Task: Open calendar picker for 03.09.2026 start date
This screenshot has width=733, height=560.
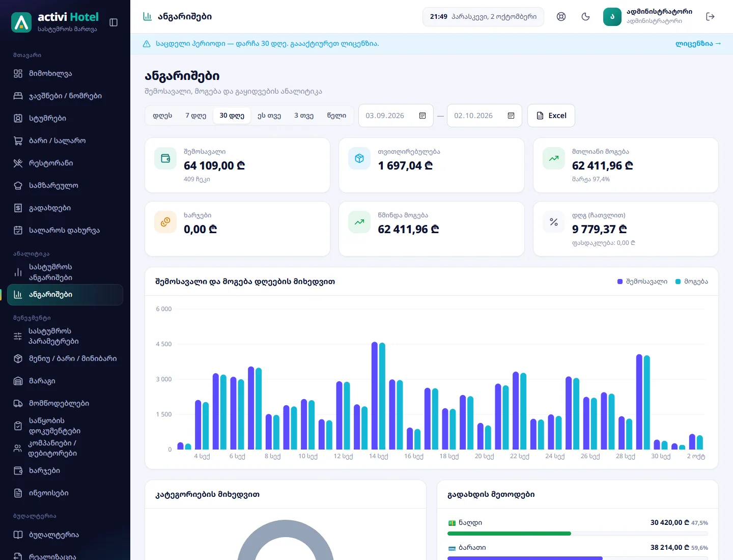Action: click(x=422, y=116)
